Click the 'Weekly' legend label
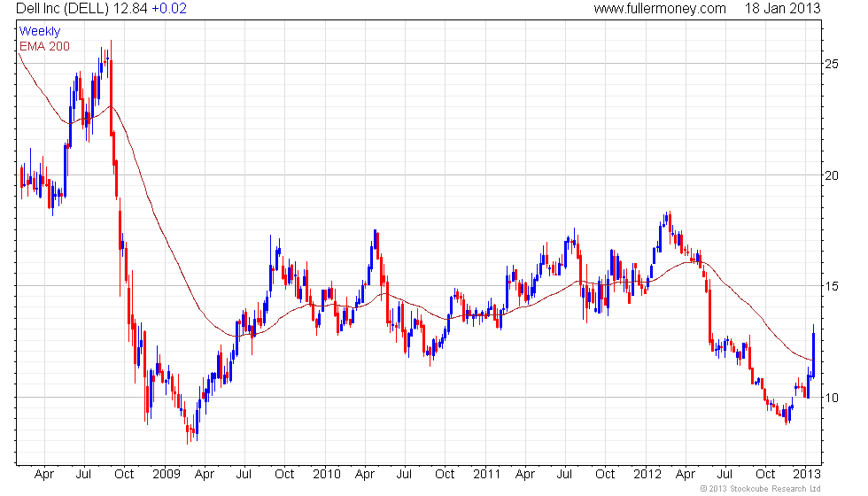The width and height of the screenshot is (868, 496). pos(40,32)
